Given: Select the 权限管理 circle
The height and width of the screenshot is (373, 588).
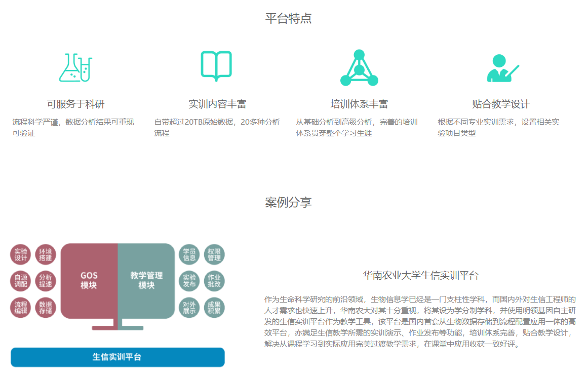Looking at the screenshot, I should tap(214, 254).
